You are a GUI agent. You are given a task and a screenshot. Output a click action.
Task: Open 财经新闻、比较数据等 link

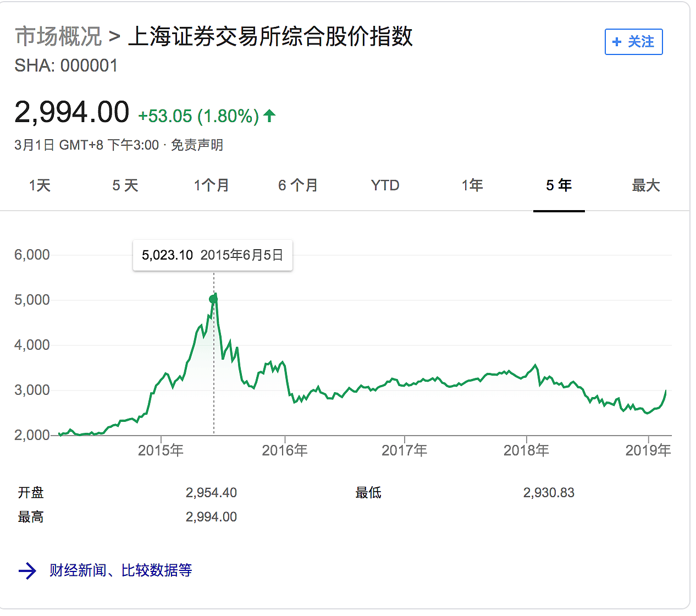coord(120,570)
